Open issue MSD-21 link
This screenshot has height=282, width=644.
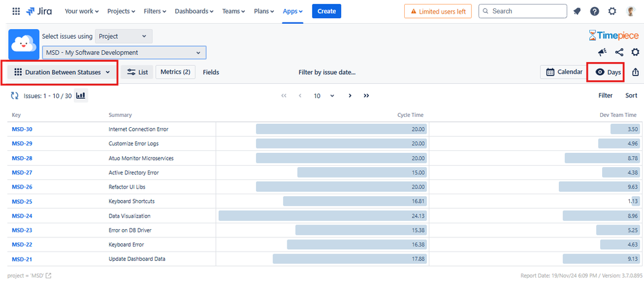pos(22,259)
